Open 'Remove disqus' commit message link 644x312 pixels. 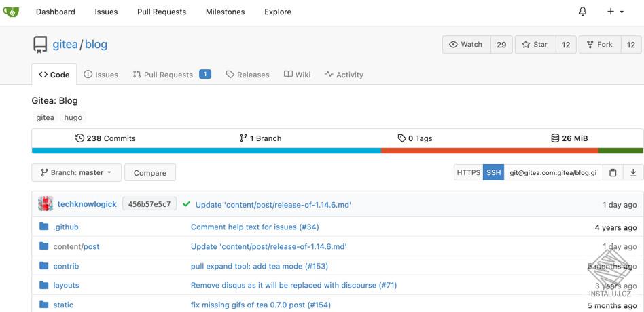[293, 285]
